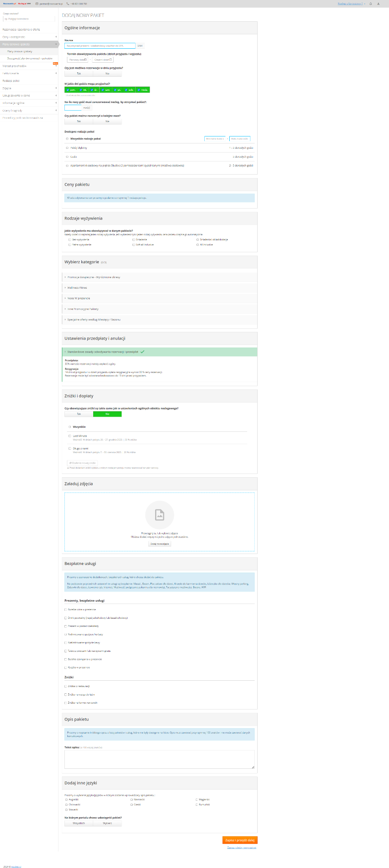The height and width of the screenshot is (868, 389).
Task: Click the phone icon in top bar
Action: pos(68,4)
